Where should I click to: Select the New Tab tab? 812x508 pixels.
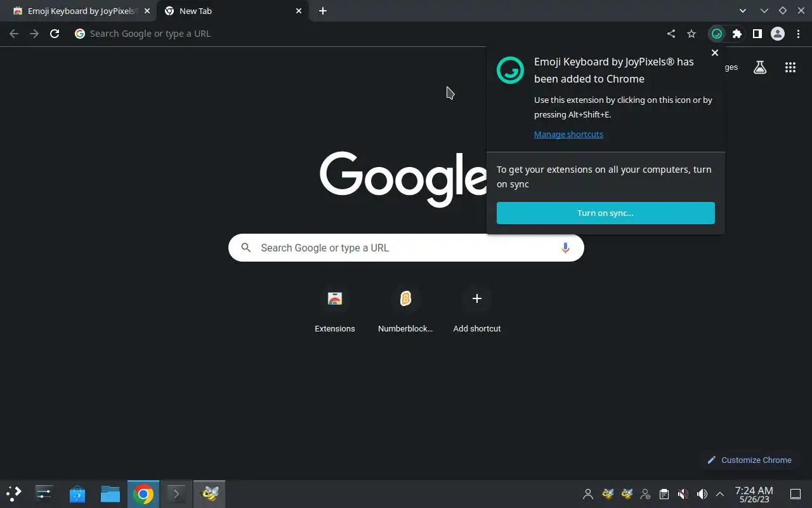pos(232,11)
